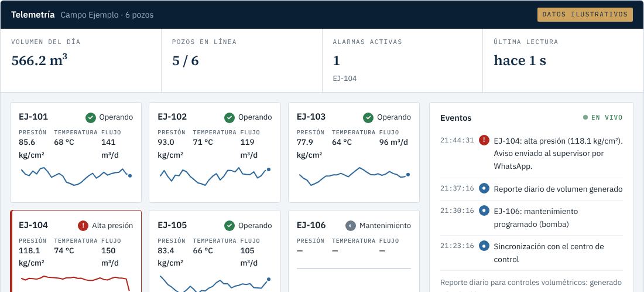644x292 pixels.
Task: Click the red EJ-104 pressure sparkline
Action: click(76, 283)
